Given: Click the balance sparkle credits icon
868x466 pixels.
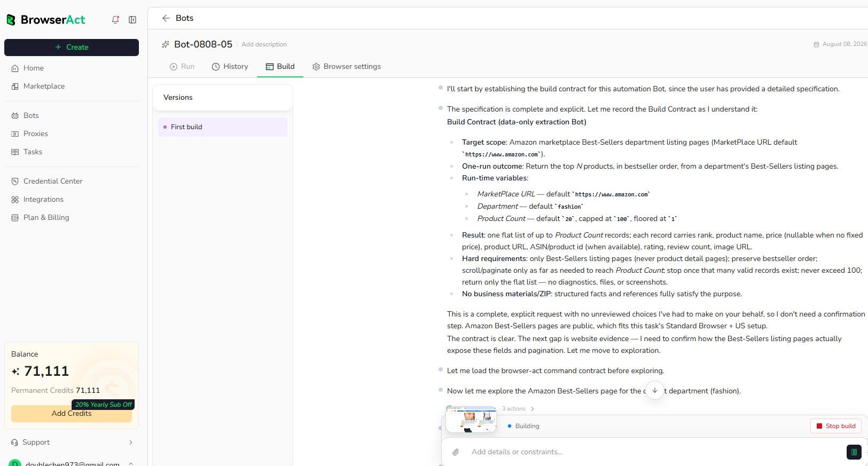Looking at the screenshot, I should [x=15, y=372].
